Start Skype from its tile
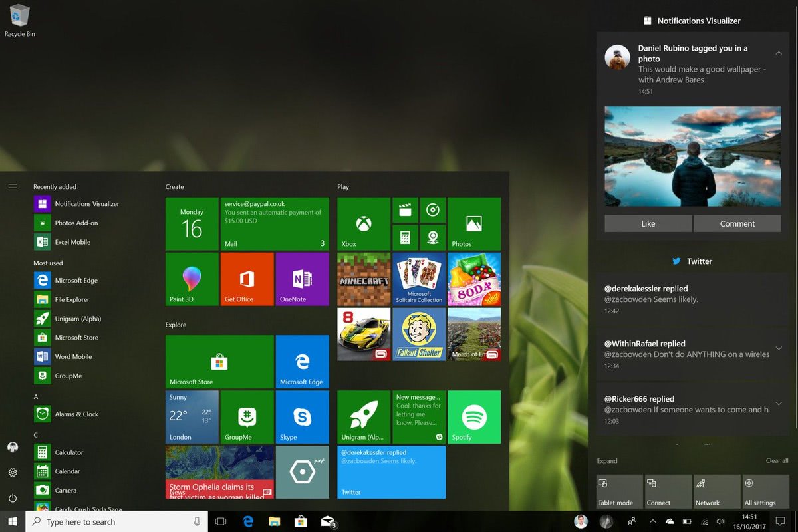 click(x=301, y=417)
